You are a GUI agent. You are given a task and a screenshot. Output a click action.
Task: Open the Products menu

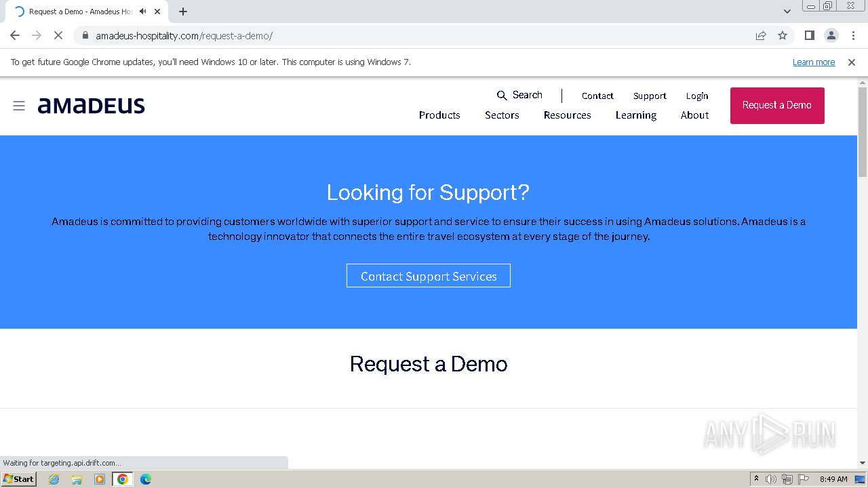[439, 115]
